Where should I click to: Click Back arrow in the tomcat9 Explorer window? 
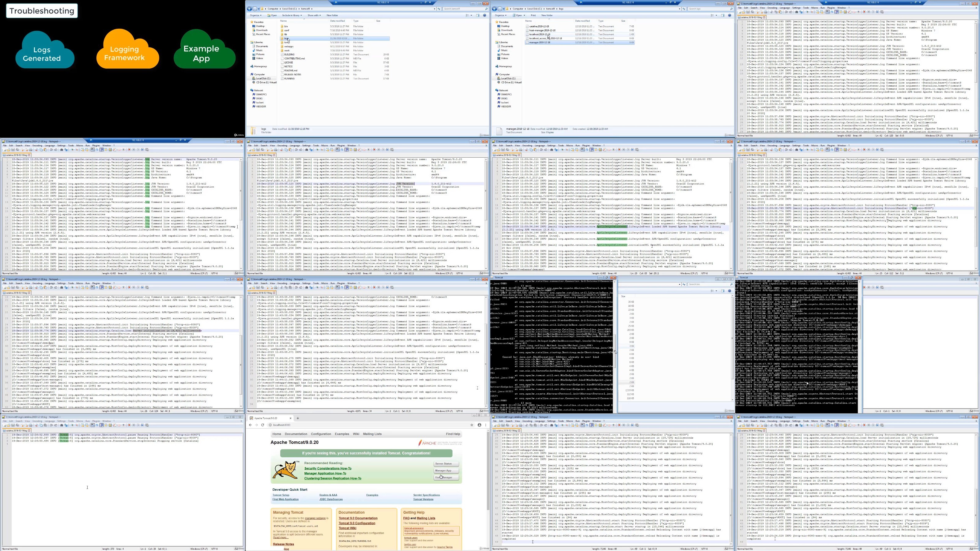point(249,9)
